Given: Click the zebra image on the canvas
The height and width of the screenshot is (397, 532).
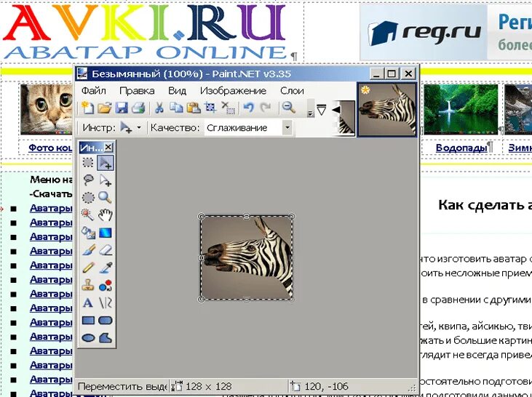Looking at the screenshot, I should [x=247, y=258].
